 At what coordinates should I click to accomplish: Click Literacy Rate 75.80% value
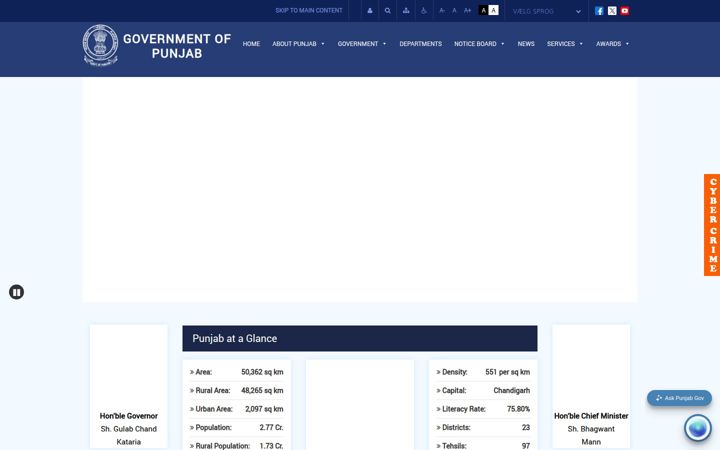pos(518,409)
